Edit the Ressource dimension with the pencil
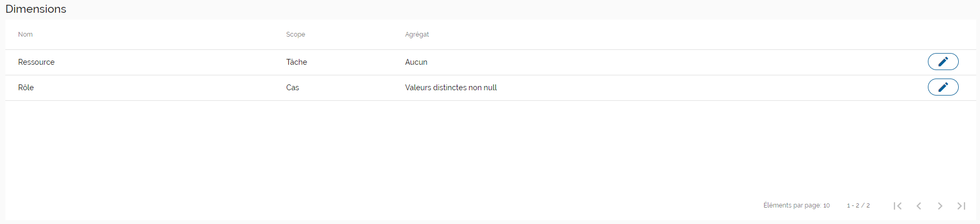The image size is (980, 224). point(943,62)
